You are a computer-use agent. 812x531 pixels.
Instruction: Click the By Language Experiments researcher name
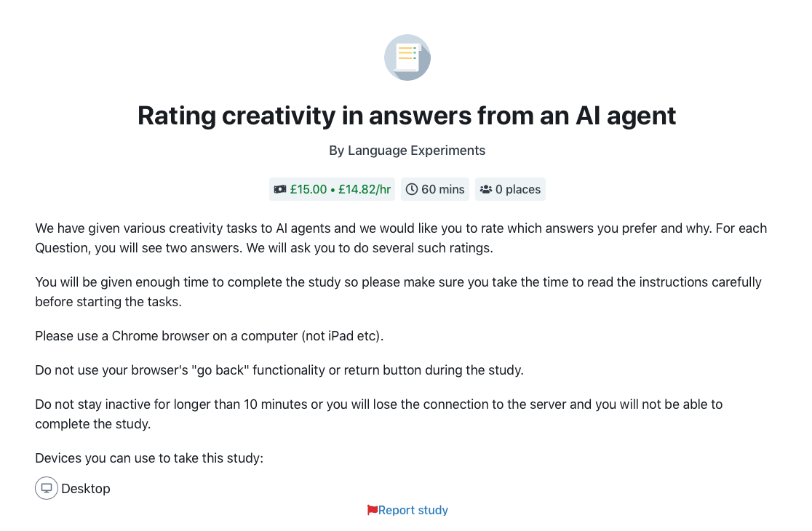click(x=407, y=151)
